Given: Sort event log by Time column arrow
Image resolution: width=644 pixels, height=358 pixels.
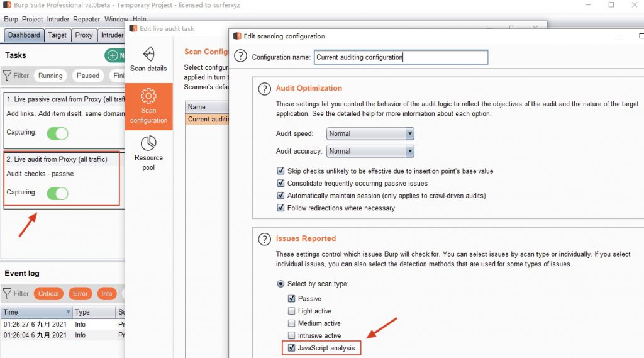Looking at the screenshot, I should pyautogui.click(x=68, y=312).
